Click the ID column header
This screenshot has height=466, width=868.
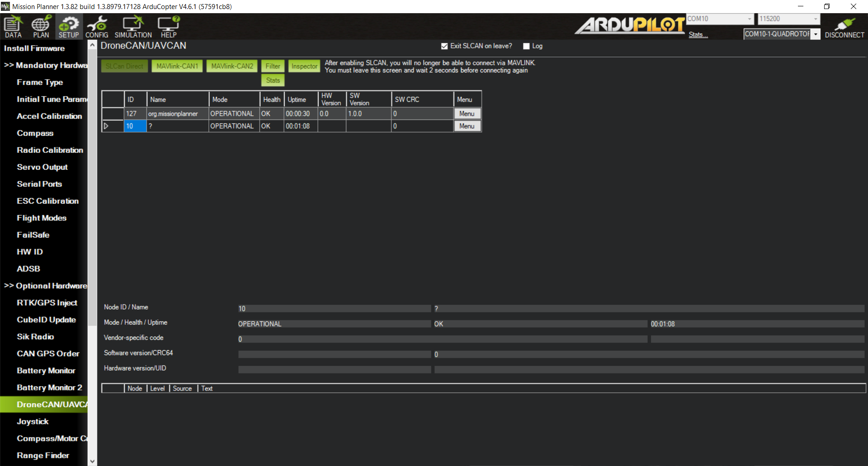(x=136, y=100)
